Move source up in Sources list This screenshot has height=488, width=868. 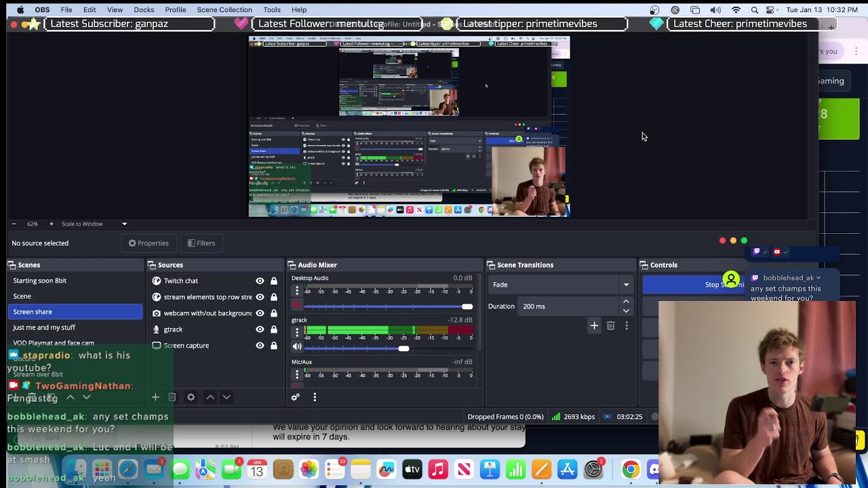coord(210,397)
